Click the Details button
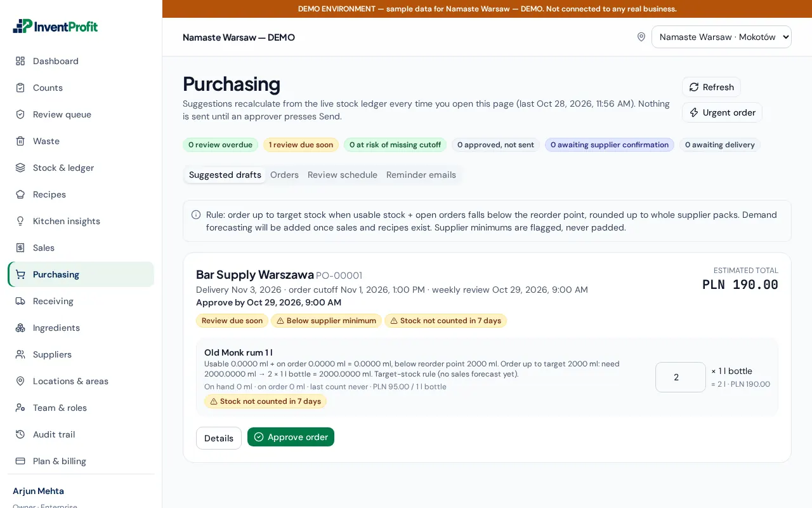 pyautogui.click(x=219, y=438)
